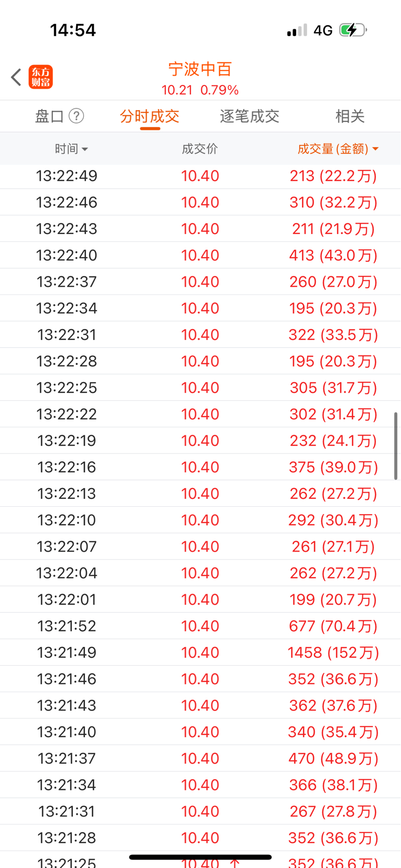401x868 pixels.
Task: Select the 13:21:49 trade row with 1458 volume
Action: pyautogui.click(x=200, y=652)
